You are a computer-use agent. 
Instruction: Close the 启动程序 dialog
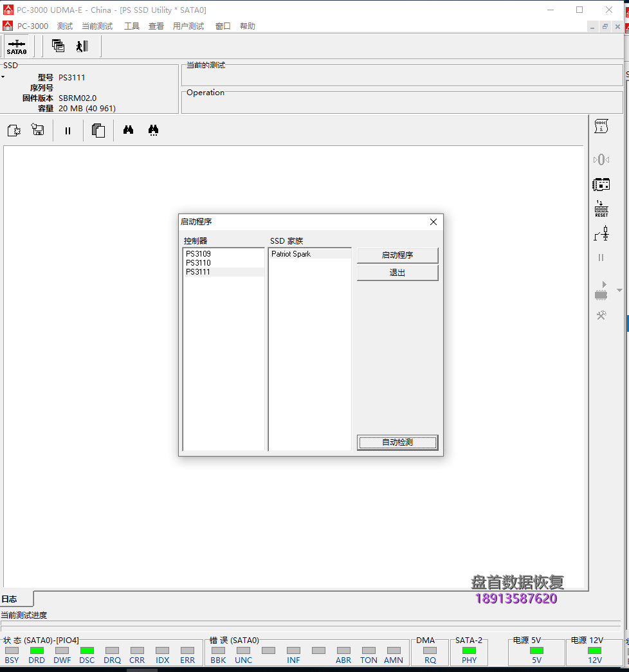click(433, 222)
